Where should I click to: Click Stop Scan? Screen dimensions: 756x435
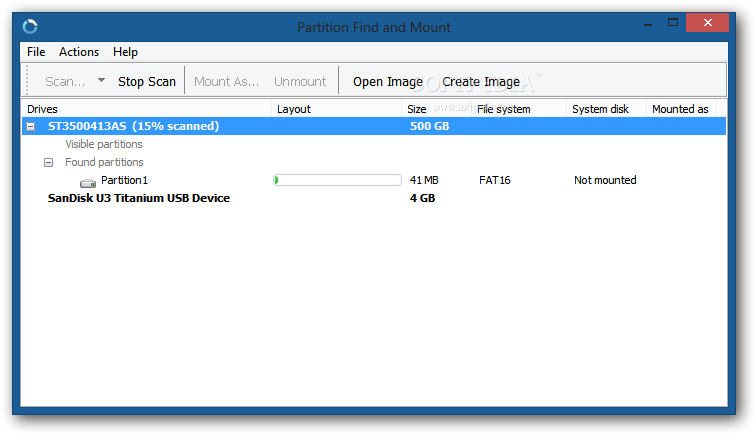coord(147,82)
